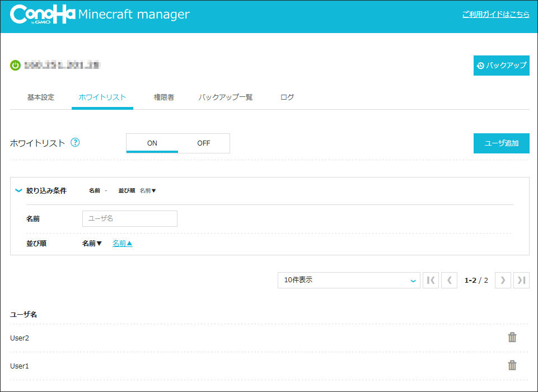Go to the next page arrow
Image resolution: width=538 pixels, height=392 pixels.
click(x=503, y=281)
